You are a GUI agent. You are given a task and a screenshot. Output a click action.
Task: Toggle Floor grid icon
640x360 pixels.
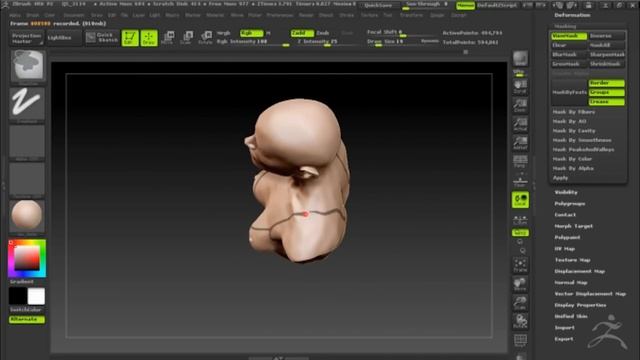click(520, 180)
